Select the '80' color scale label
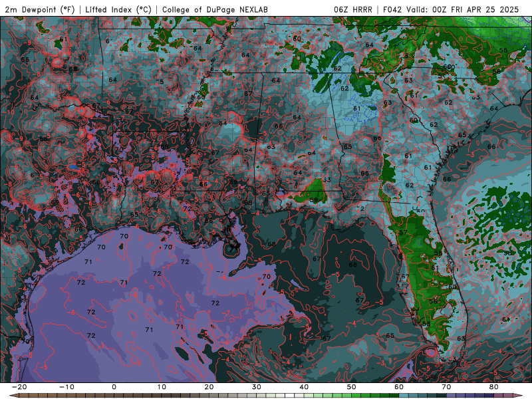This screenshot has height=399, width=532. pos(494,387)
